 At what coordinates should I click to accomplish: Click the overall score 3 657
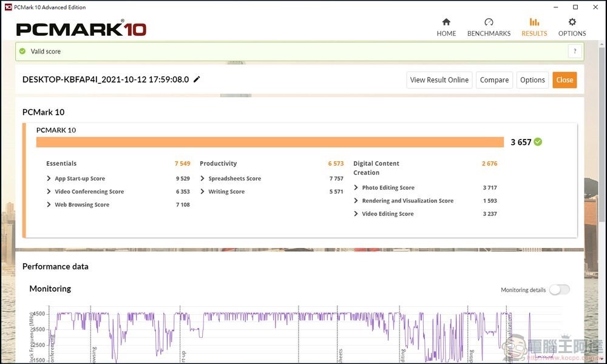521,142
